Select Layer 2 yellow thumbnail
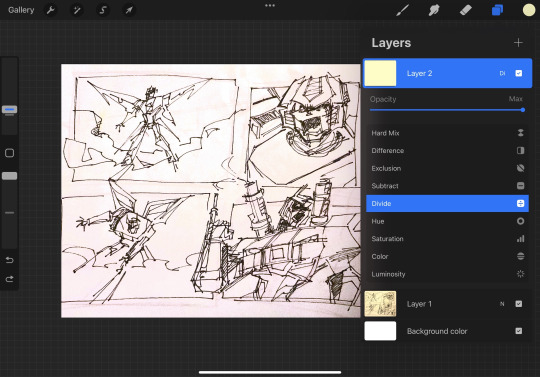Image resolution: width=540 pixels, height=377 pixels. click(x=380, y=73)
